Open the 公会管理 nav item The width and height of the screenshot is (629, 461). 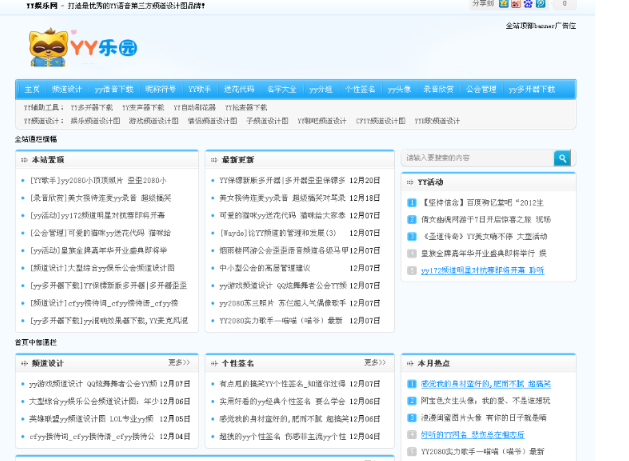(x=481, y=89)
